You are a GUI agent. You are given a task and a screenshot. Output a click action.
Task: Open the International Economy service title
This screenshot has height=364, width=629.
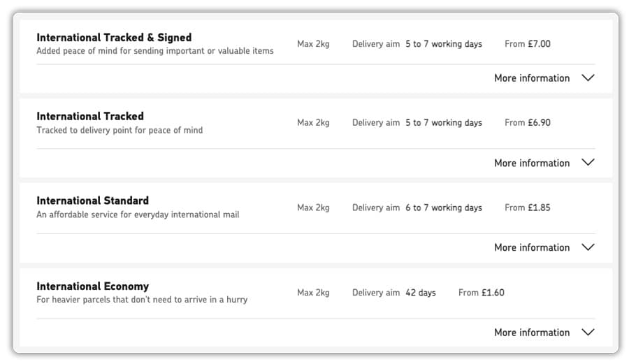[x=92, y=286]
